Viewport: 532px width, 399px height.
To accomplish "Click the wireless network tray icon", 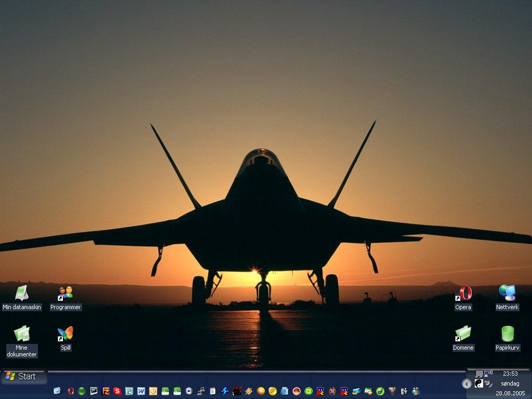I will pyautogui.click(x=488, y=374).
